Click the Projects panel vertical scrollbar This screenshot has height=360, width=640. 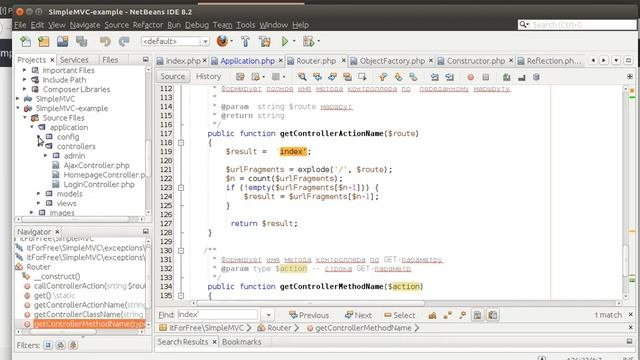point(148,158)
